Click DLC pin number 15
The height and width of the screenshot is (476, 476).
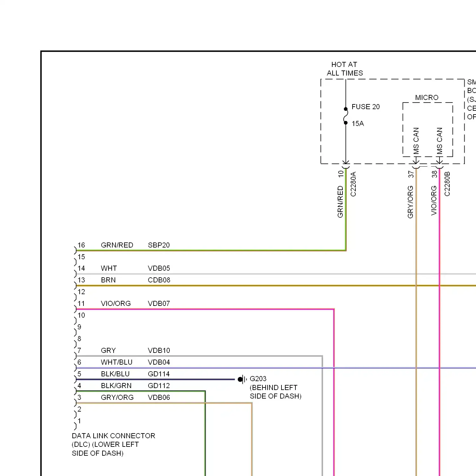click(81, 257)
